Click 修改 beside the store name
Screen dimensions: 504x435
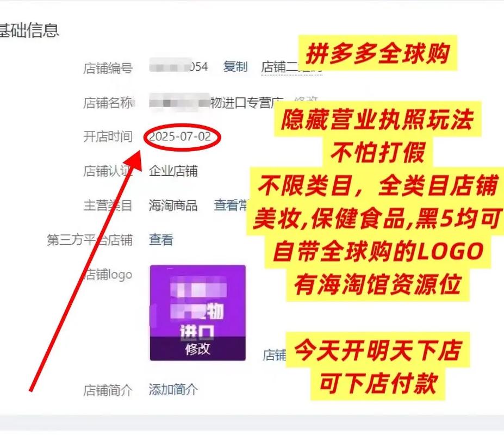(306, 99)
